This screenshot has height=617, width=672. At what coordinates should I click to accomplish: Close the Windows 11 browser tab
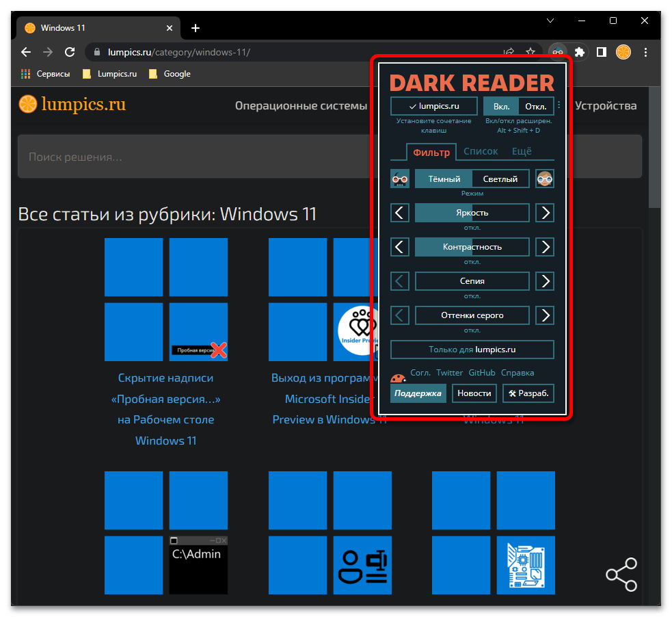click(x=170, y=28)
